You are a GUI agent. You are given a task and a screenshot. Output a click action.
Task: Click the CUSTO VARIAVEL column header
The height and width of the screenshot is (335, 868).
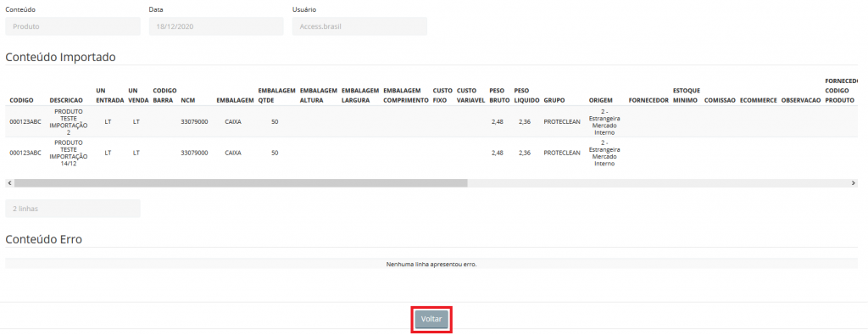[471, 95]
